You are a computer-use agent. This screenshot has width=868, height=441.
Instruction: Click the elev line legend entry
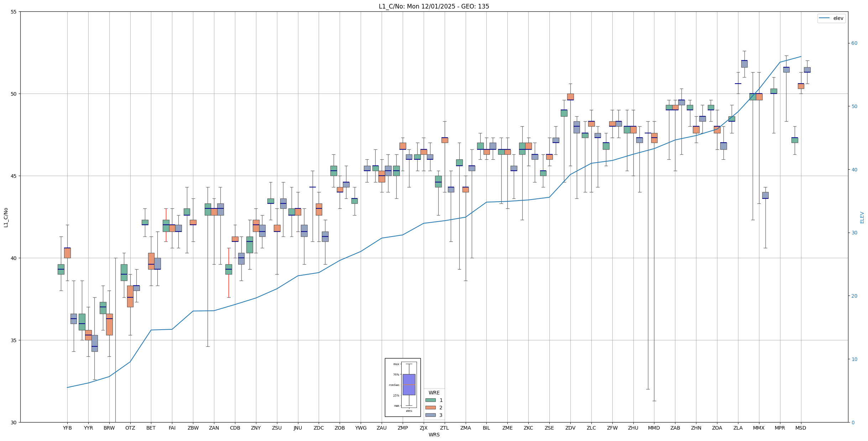(831, 18)
